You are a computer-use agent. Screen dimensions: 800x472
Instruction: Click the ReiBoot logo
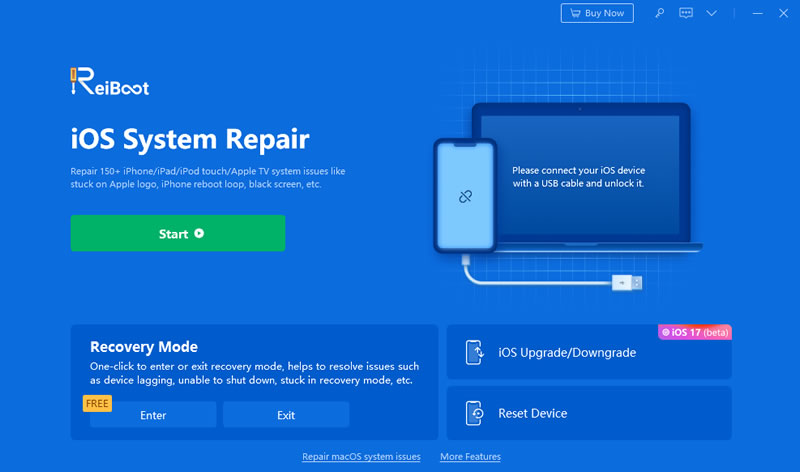pos(110,82)
